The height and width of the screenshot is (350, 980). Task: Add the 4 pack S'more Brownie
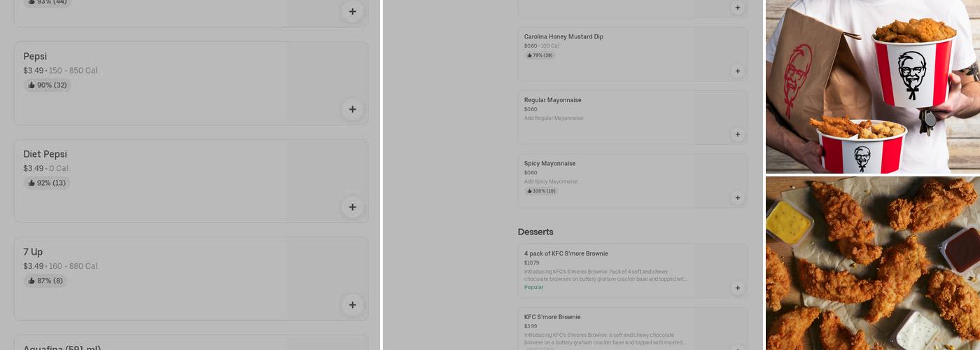(737, 288)
